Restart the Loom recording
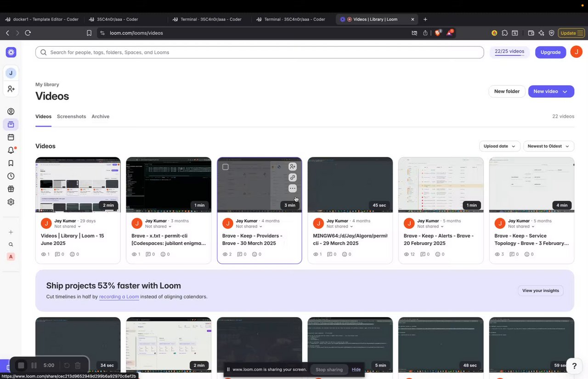This screenshot has width=588, height=379. pyautogui.click(x=67, y=366)
